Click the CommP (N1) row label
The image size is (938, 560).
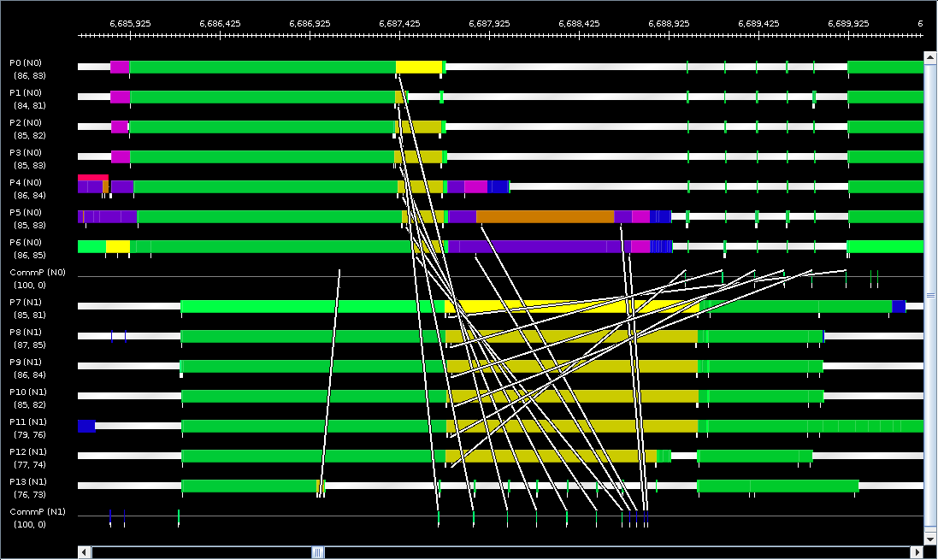pos(38,511)
